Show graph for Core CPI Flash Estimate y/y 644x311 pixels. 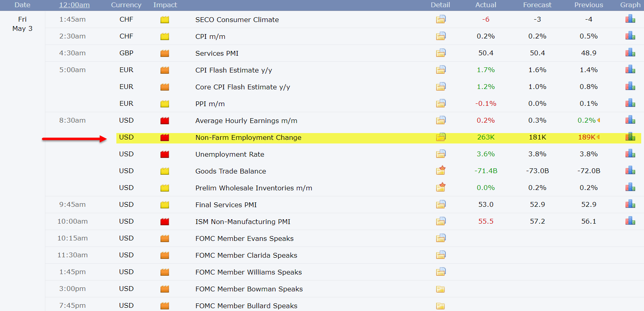pyautogui.click(x=630, y=86)
